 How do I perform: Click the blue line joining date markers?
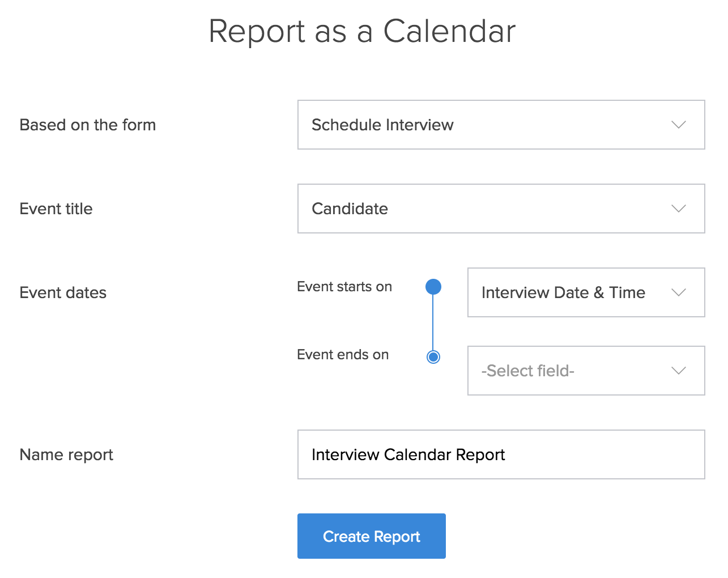(433, 322)
